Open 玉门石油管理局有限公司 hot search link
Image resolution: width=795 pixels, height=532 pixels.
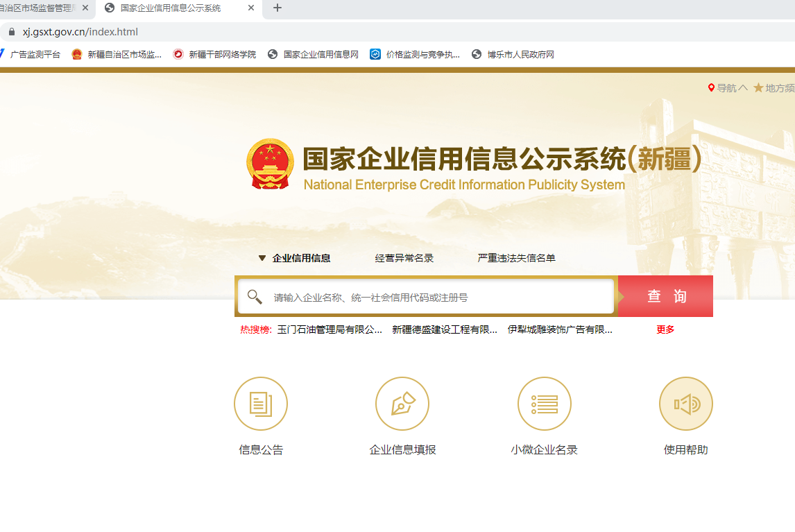[330, 329]
